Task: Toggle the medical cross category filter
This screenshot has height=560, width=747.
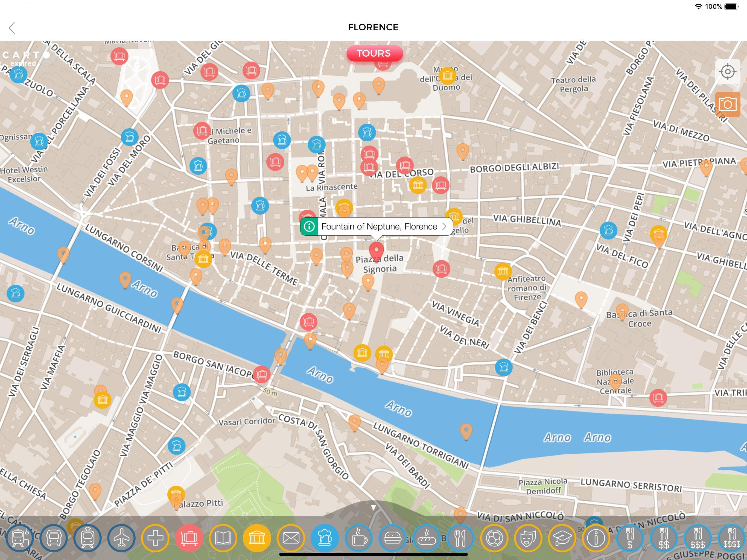Action: 155,538
